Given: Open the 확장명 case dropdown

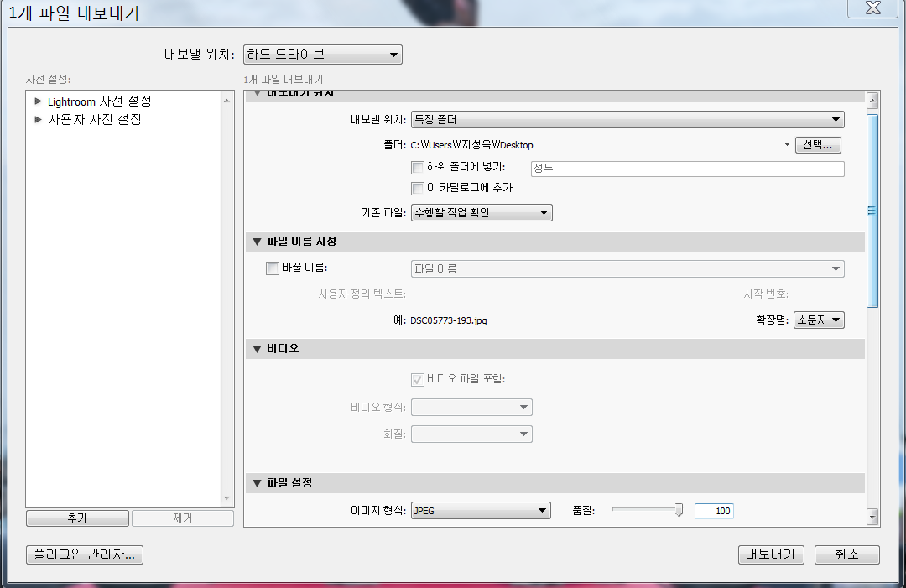Looking at the screenshot, I should coord(819,320).
